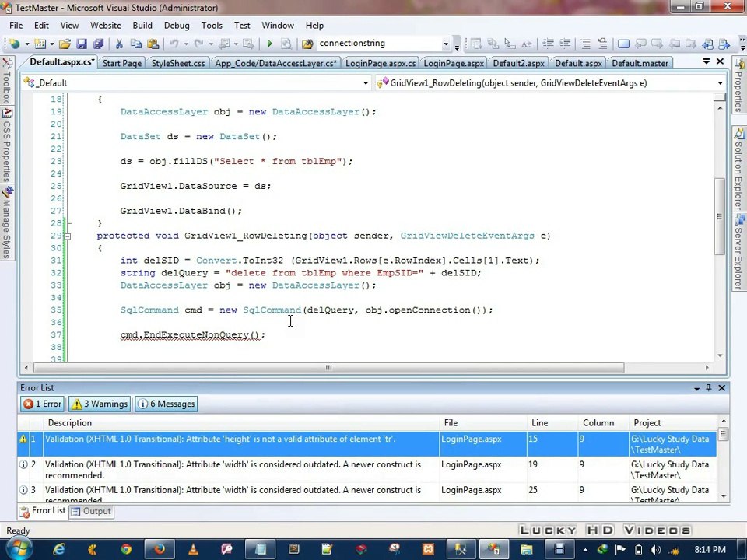Click the New Web Site toolbar icon
Screen dimensions: 747x560
(x=15, y=44)
